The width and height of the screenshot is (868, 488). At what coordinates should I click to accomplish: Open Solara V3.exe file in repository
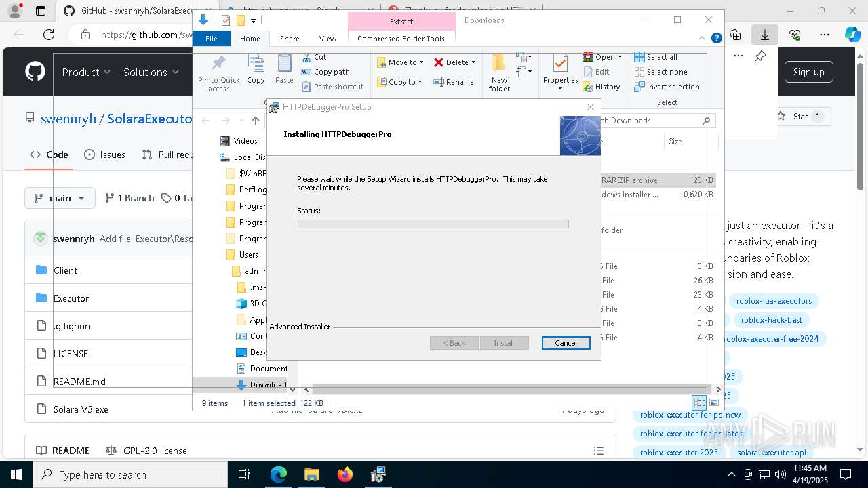(x=81, y=409)
